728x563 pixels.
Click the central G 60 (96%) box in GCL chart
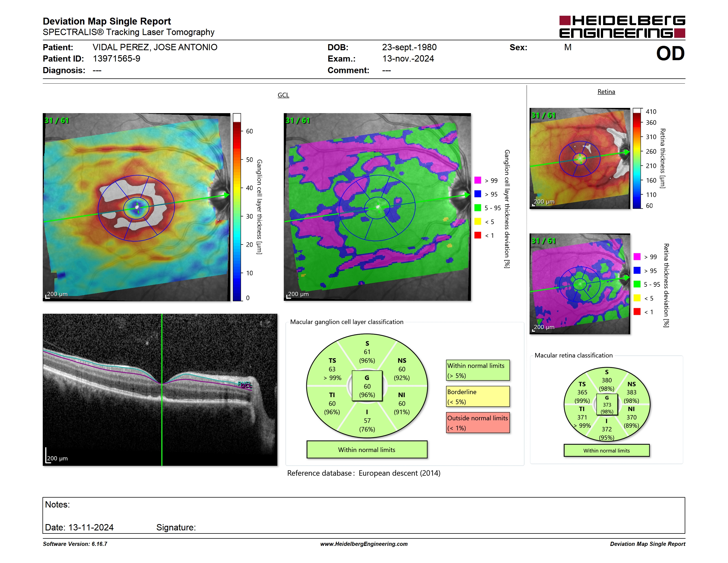point(367,386)
